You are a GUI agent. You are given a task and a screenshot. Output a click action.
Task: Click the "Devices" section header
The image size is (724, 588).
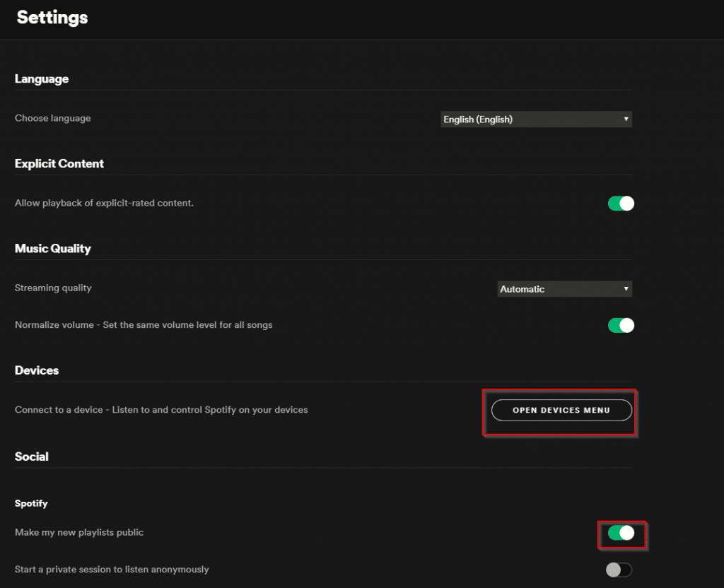pyautogui.click(x=36, y=370)
